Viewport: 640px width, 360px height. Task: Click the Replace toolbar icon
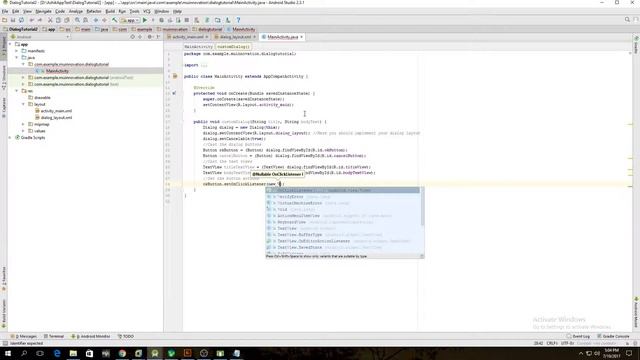85,20
